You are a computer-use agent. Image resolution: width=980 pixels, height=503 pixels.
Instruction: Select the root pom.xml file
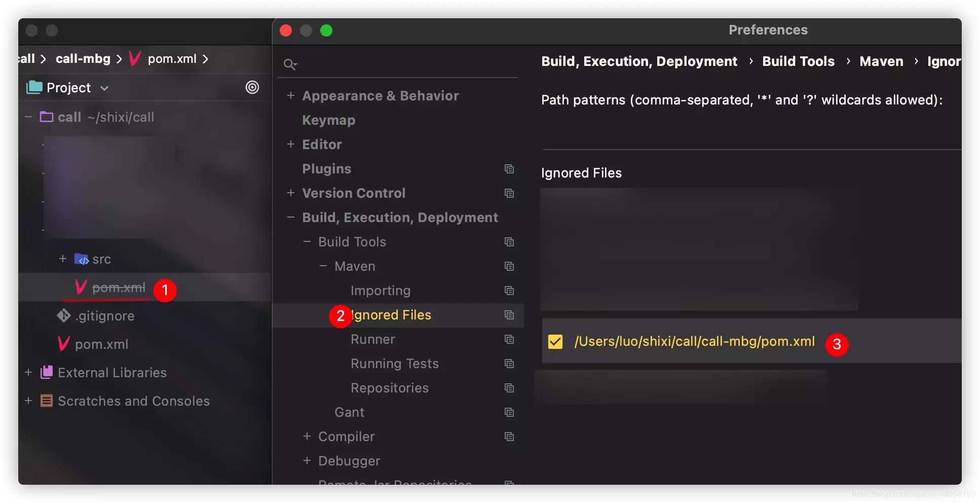[x=101, y=344]
